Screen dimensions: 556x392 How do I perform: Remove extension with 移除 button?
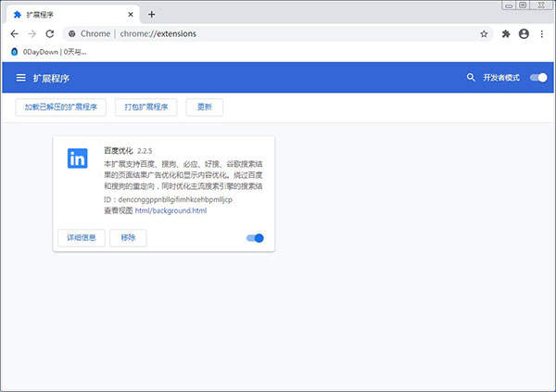click(x=128, y=237)
